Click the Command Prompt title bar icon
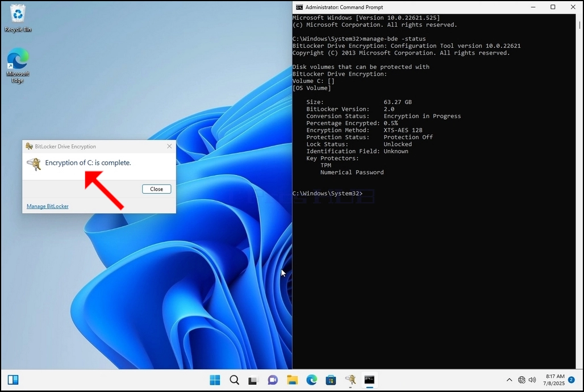 point(299,7)
